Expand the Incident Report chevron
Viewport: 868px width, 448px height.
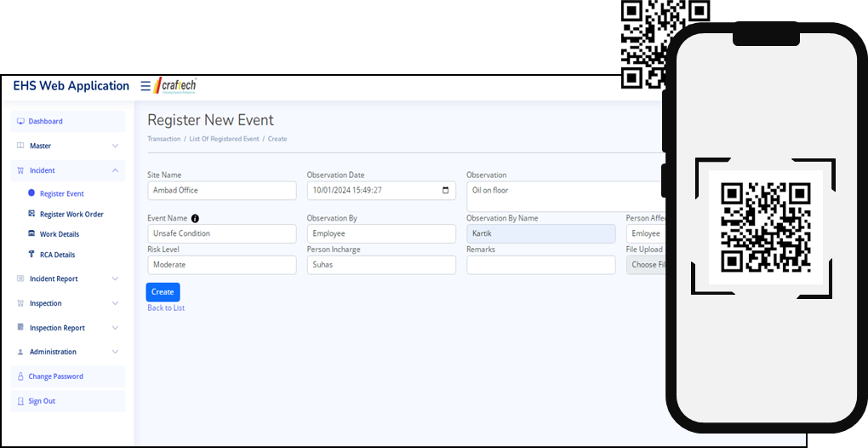pyautogui.click(x=115, y=279)
